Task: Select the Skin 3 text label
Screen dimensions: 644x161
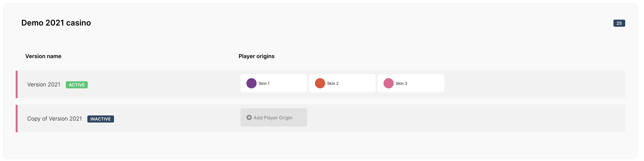Action: click(401, 83)
